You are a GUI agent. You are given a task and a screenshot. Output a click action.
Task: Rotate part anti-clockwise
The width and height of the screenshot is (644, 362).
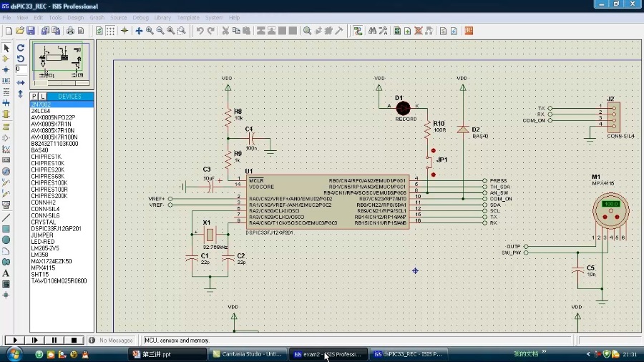pyautogui.click(x=21, y=59)
